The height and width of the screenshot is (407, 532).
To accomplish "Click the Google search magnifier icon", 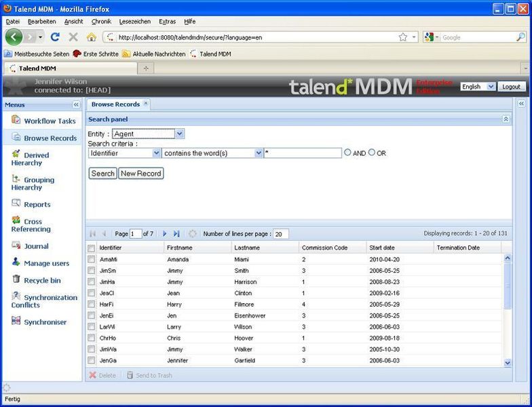I will pos(520,37).
